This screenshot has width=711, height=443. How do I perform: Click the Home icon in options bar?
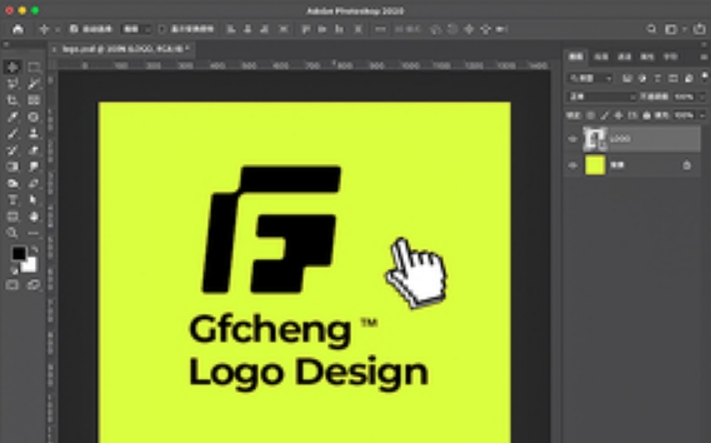18,29
